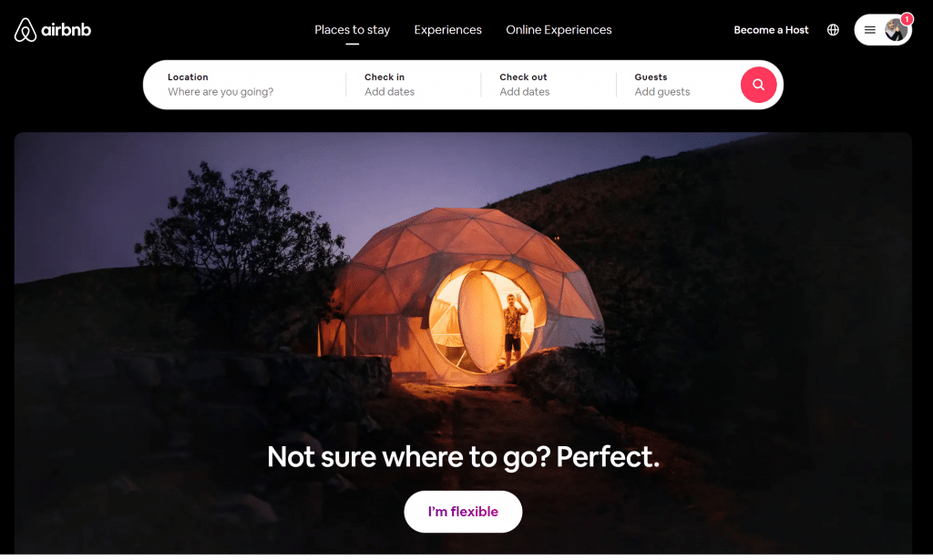Click Become a Host link
This screenshot has width=933, height=560.
coord(771,30)
